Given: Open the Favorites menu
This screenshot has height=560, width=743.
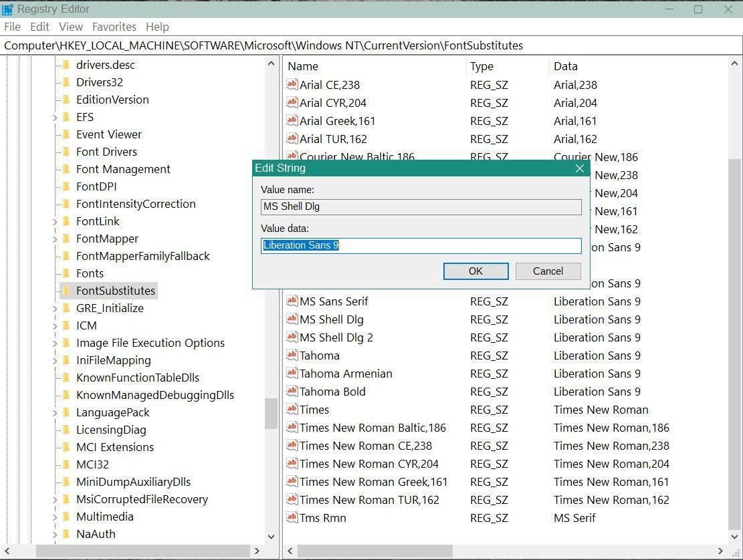Looking at the screenshot, I should [x=114, y=27].
